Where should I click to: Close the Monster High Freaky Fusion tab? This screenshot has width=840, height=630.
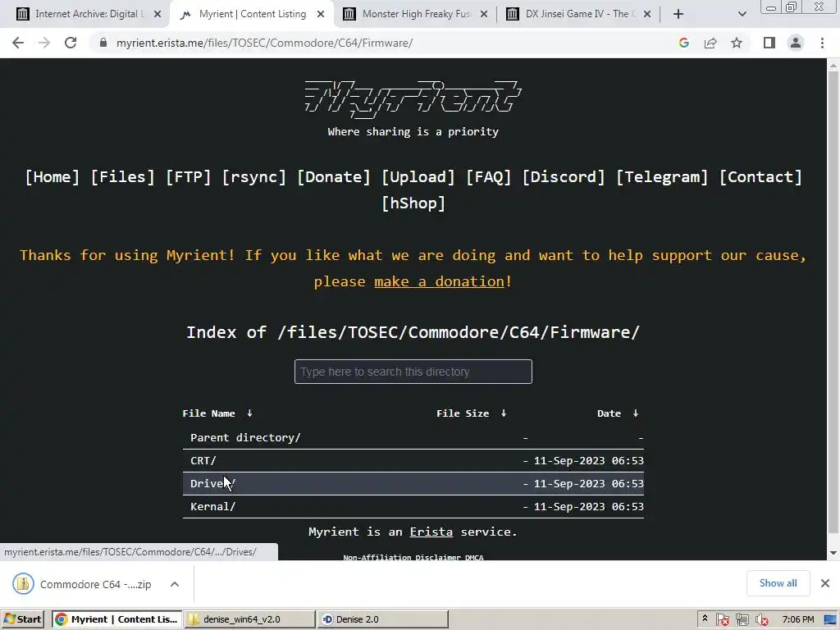pos(484,14)
